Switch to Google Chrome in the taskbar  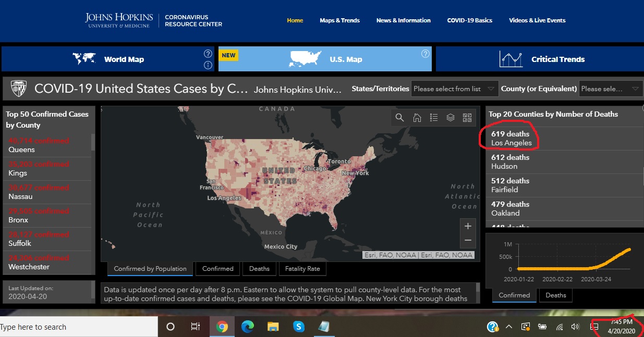point(222,327)
